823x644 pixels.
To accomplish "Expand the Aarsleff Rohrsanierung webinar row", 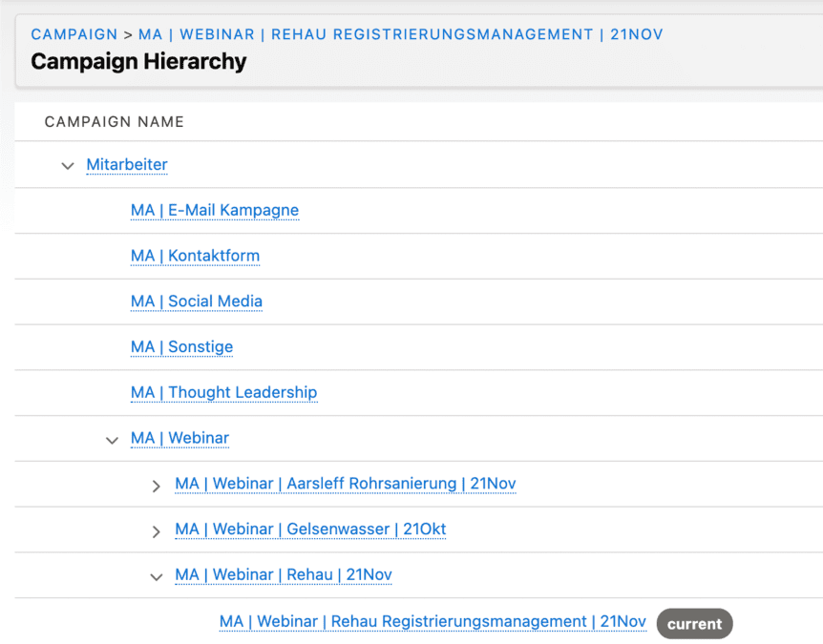I will pyautogui.click(x=156, y=486).
